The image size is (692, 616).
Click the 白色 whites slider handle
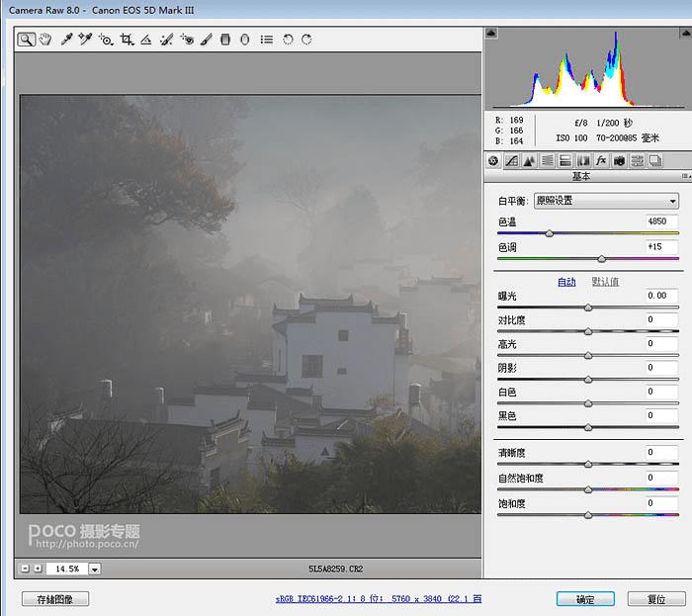[x=588, y=403]
